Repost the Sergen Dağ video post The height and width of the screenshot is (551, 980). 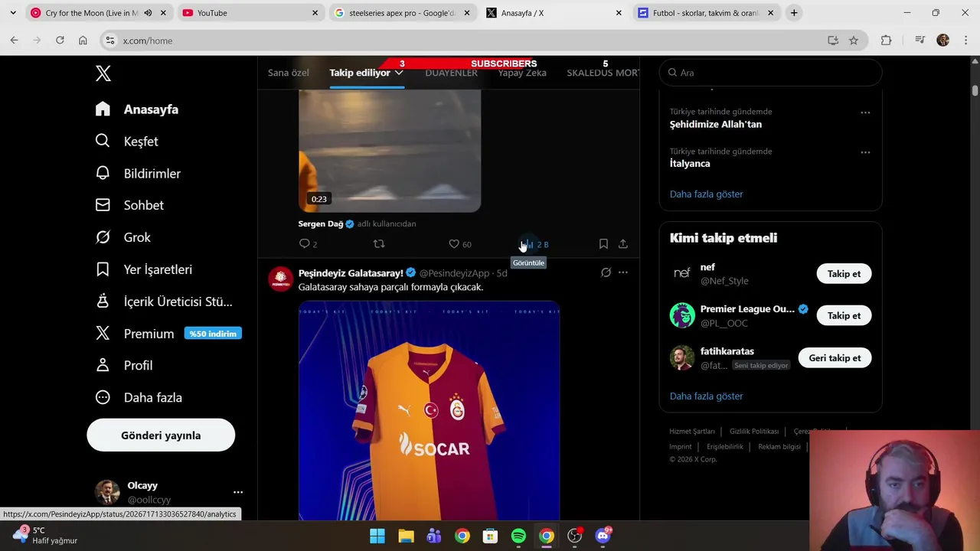click(378, 244)
